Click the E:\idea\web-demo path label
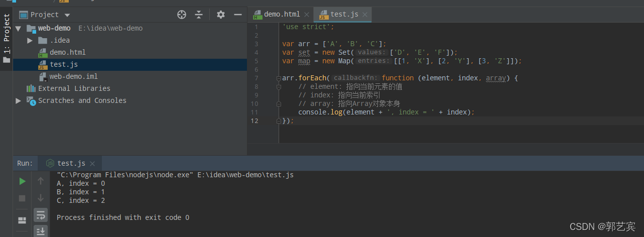644x237 pixels. coord(110,28)
